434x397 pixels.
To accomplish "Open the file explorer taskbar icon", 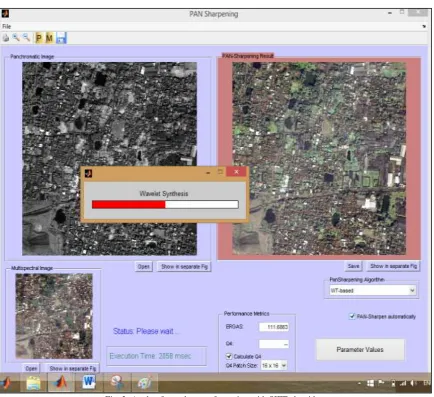I will [33, 382].
